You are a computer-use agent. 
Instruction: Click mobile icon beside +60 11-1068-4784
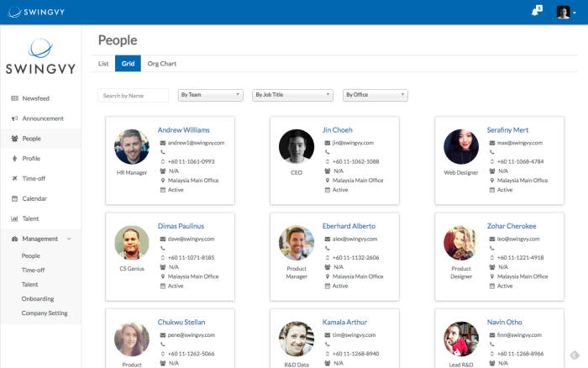coord(492,161)
